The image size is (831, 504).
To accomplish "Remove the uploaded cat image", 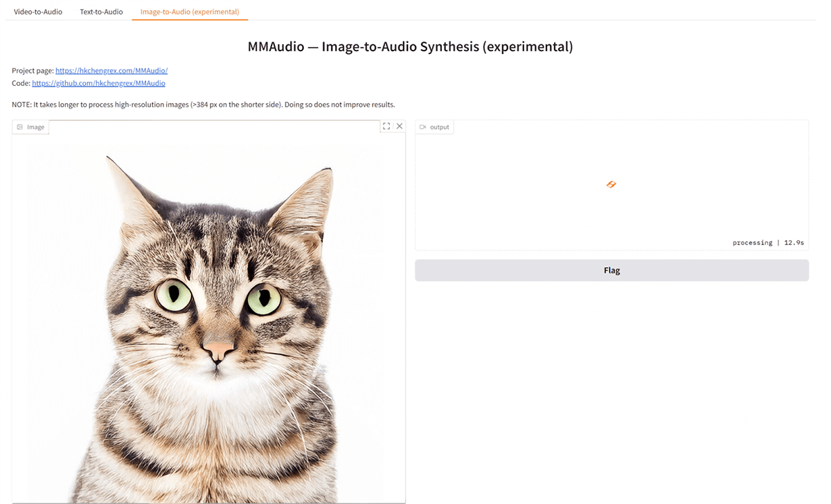I will click(x=400, y=126).
